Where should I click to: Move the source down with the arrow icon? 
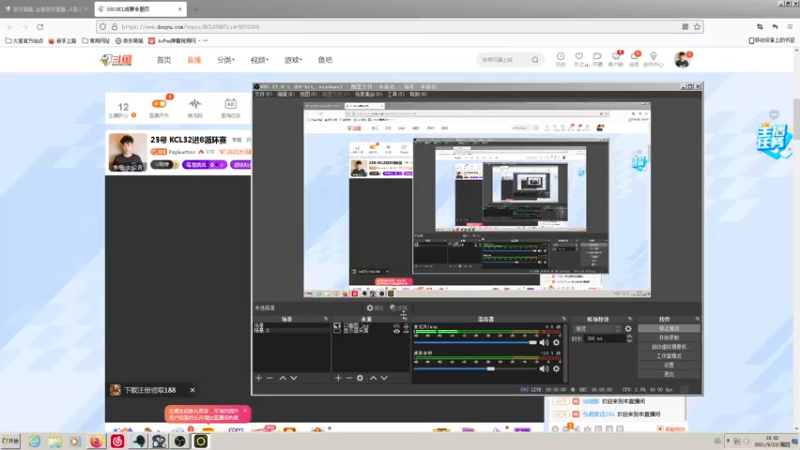click(384, 378)
